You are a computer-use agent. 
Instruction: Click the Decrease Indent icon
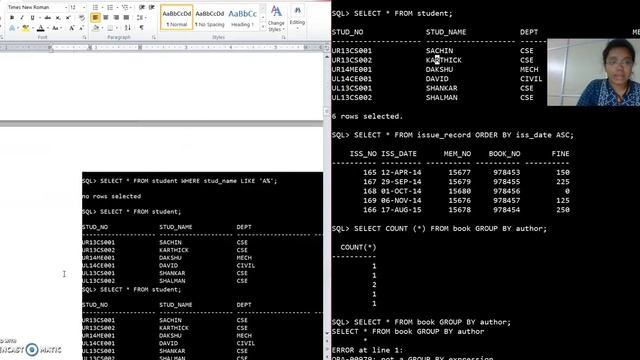click(x=142, y=7)
